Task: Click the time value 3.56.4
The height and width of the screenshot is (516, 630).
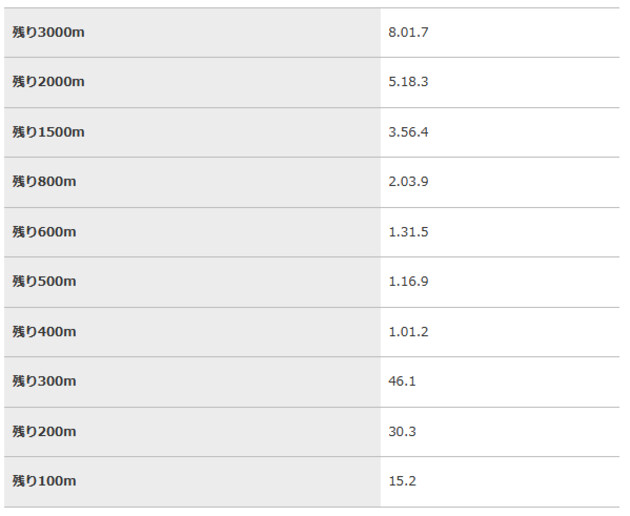Action: (x=408, y=132)
